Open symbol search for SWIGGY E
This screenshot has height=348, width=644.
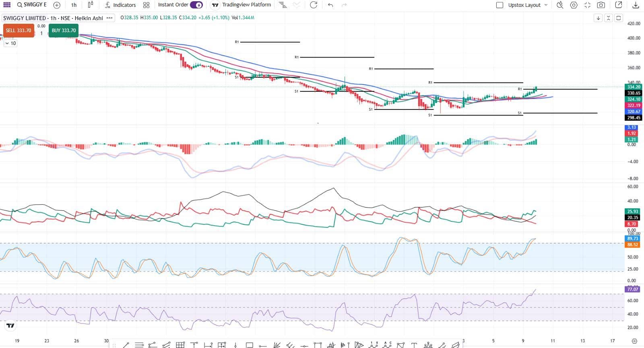pyautogui.click(x=32, y=5)
